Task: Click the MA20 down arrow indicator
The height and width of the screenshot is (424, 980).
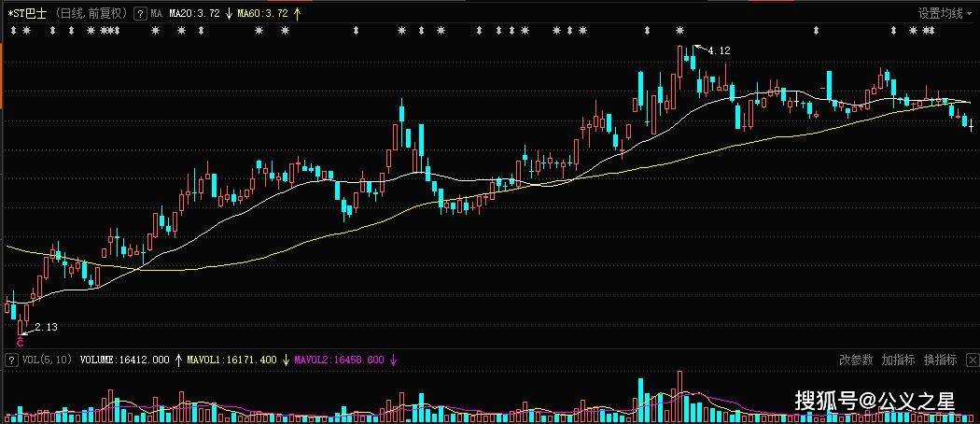Action: coord(229,12)
